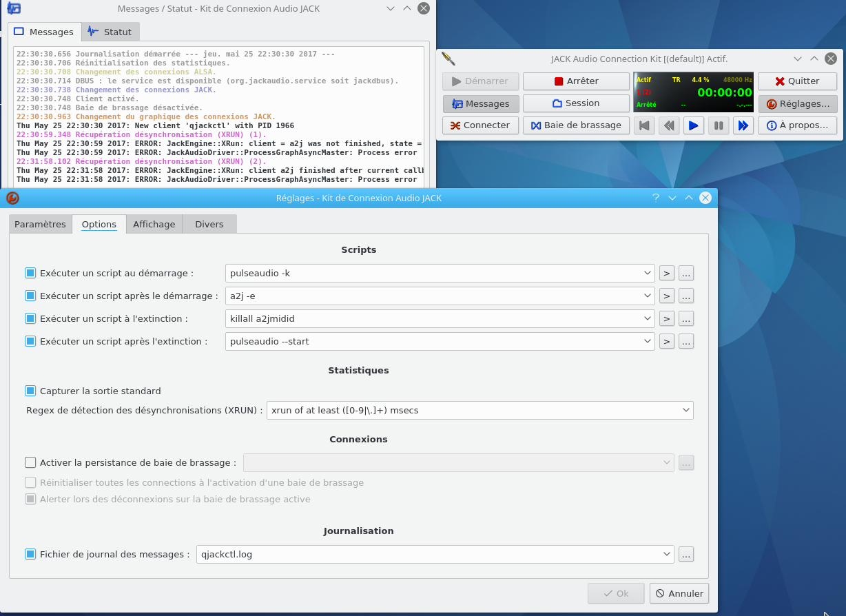Click the Réglages dialog title bar icon
Image resolution: width=846 pixels, height=616 pixels.
[x=12, y=198]
